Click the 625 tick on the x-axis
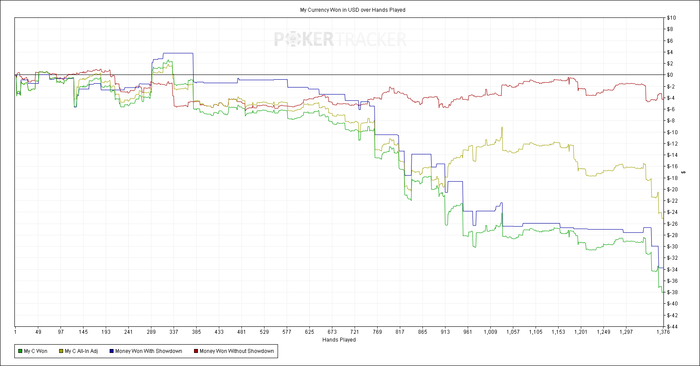Image resolution: width=700 pixels, height=366 pixels. [309, 332]
